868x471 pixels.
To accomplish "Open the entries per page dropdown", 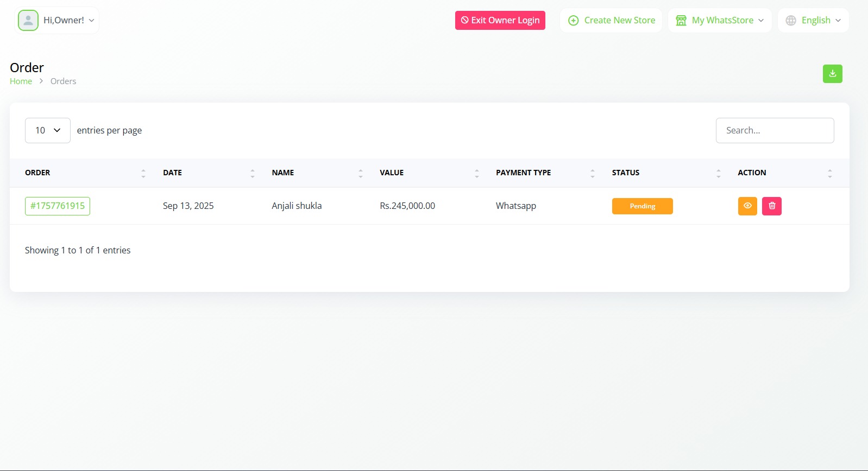I will coord(48,131).
